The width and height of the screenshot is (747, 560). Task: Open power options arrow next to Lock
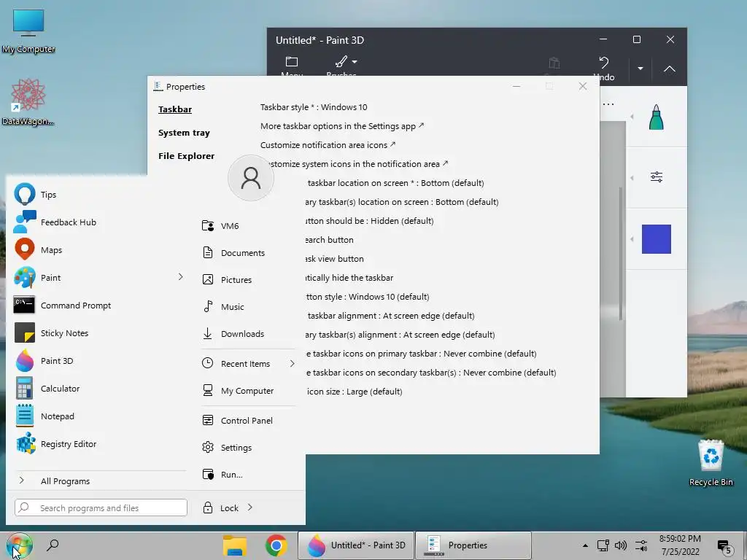pos(250,507)
